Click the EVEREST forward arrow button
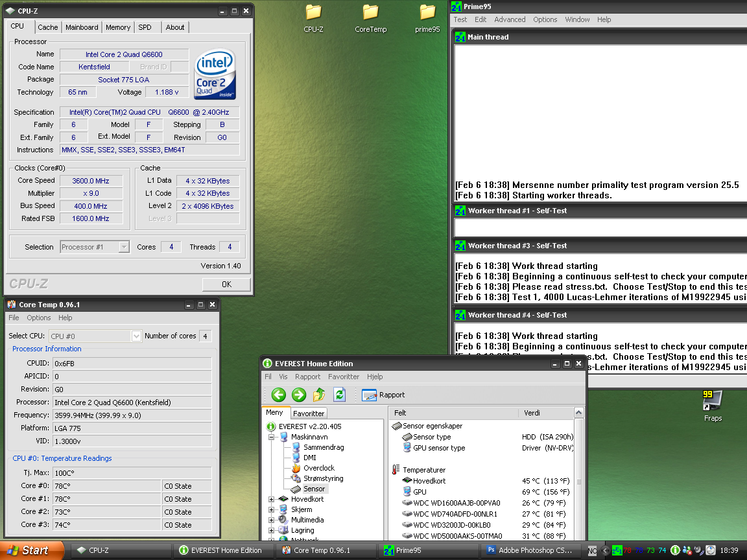Screen dimensions: 747x560 click(x=299, y=394)
